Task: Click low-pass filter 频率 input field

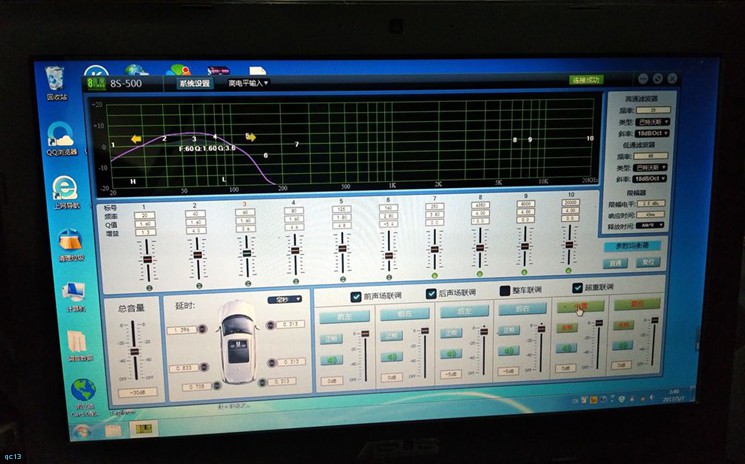Action: pos(651,156)
